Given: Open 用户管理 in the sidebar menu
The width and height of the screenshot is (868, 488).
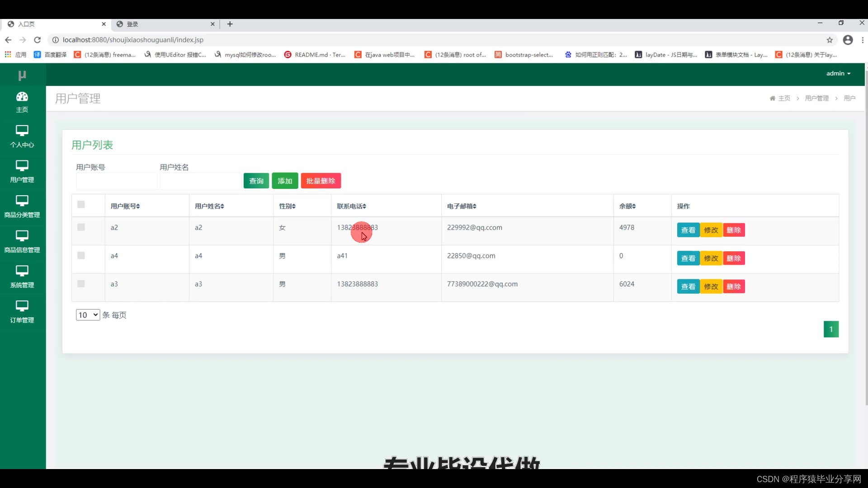Looking at the screenshot, I should click(22, 171).
